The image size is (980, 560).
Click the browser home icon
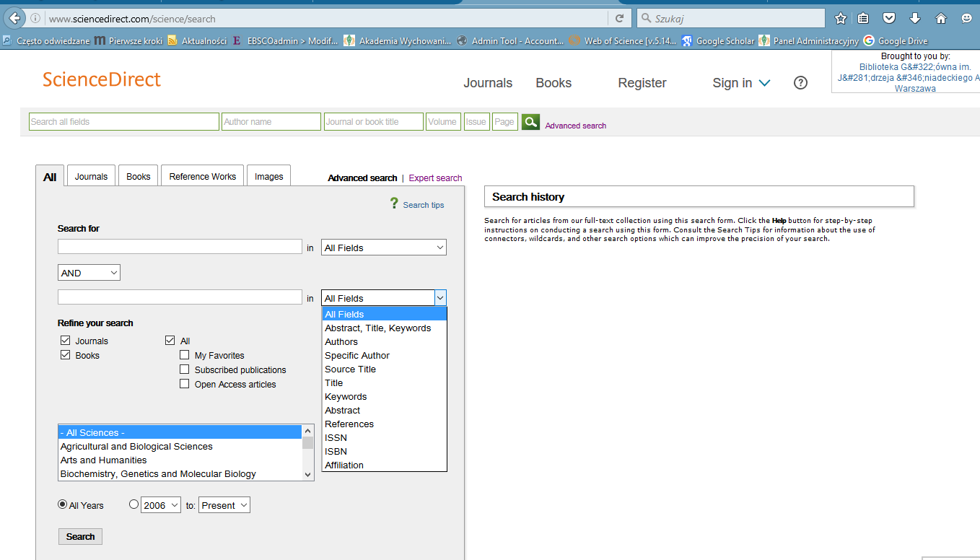[x=940, y=18]
